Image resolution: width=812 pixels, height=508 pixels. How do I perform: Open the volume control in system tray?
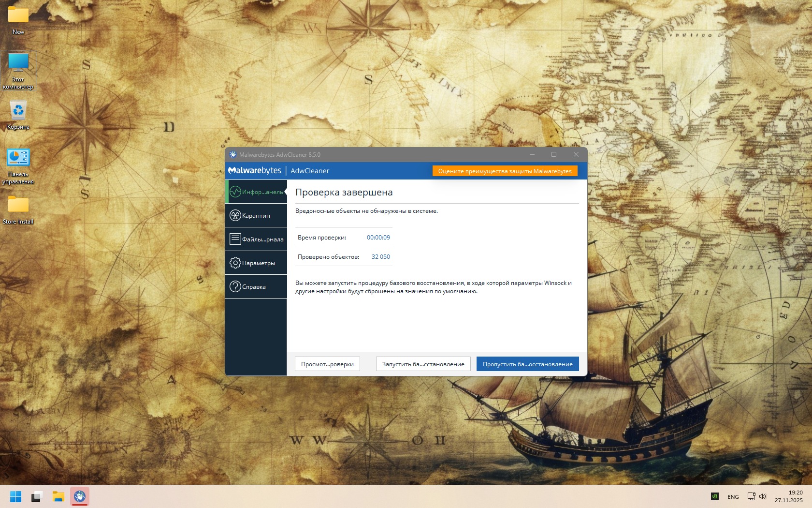(763, 496)
